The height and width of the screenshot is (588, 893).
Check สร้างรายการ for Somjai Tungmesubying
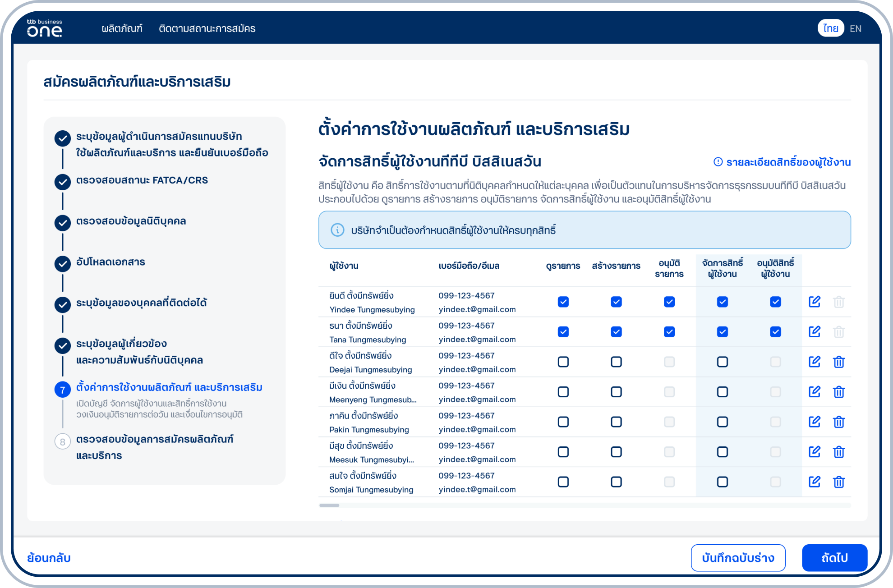coord(617,482)
